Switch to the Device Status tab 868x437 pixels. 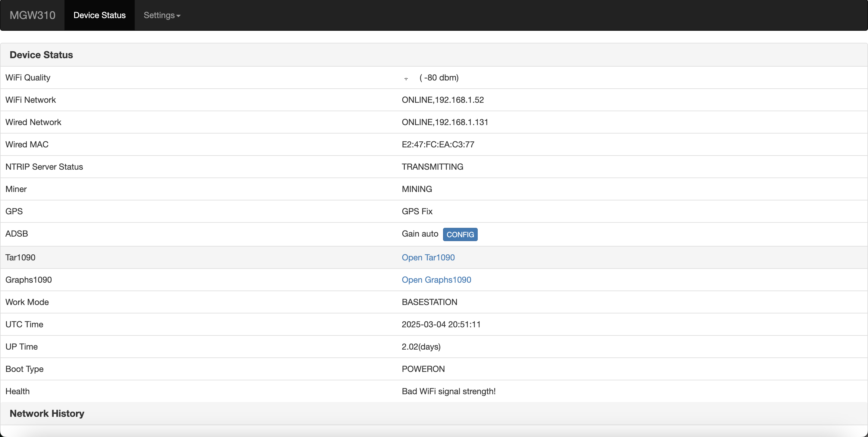(x=99, y=15)
